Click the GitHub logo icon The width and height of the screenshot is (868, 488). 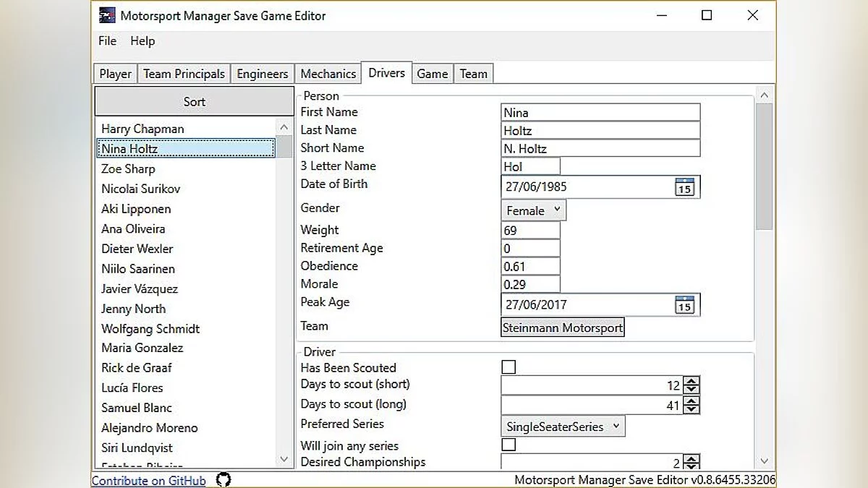point(224,480)
